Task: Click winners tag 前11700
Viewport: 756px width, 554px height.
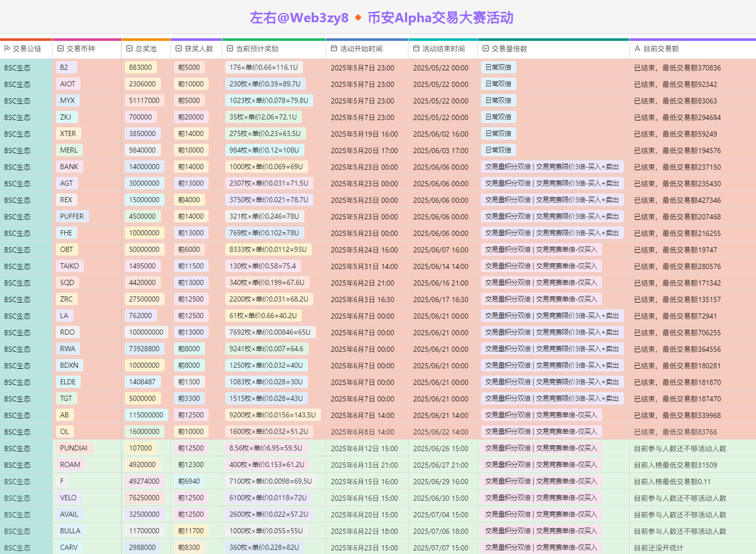Action: tap(191, 531)
